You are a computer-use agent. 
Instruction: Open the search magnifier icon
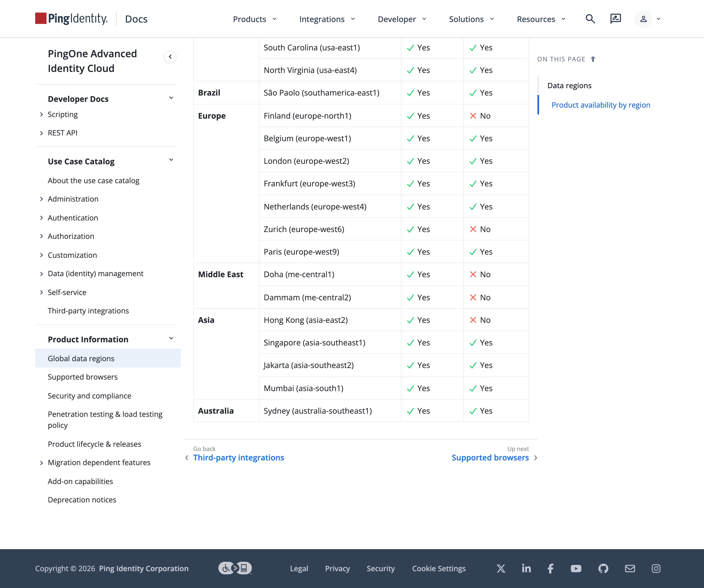[590, 19]
